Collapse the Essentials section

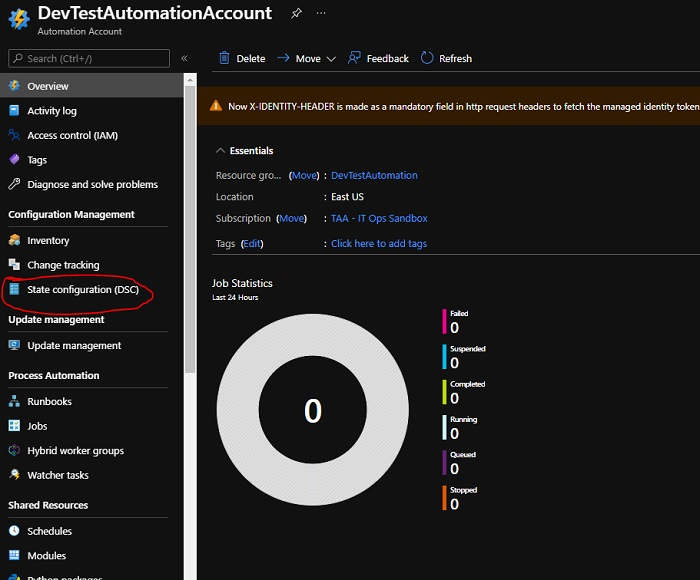(x=220, y=151)
